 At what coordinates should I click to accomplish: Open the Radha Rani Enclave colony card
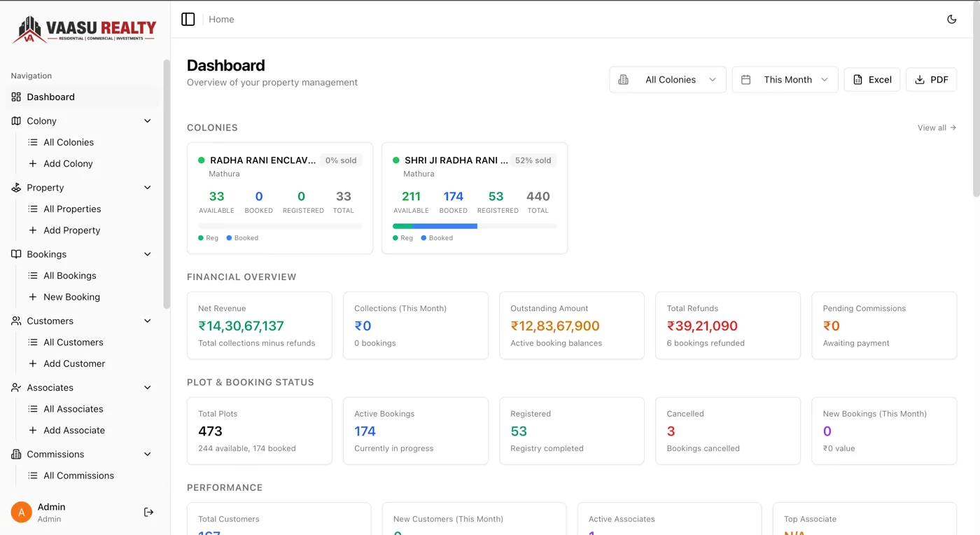(x=280, y=198)
